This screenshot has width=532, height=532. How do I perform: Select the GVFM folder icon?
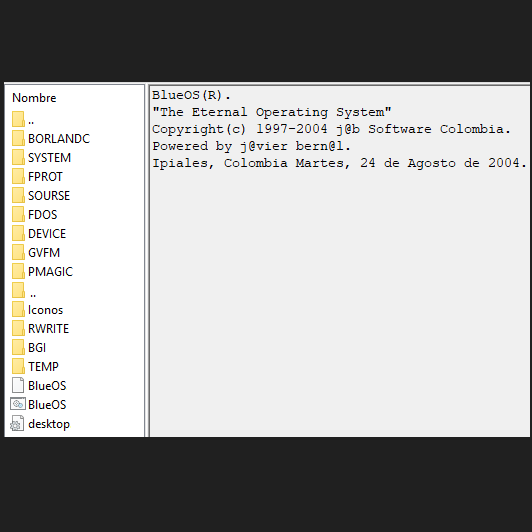pos(18,252)
